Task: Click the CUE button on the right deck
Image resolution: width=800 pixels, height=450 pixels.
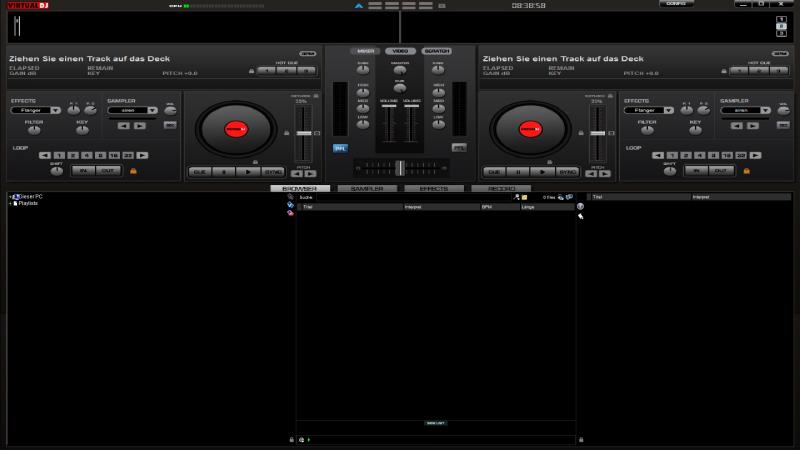Action: point(493,172)
